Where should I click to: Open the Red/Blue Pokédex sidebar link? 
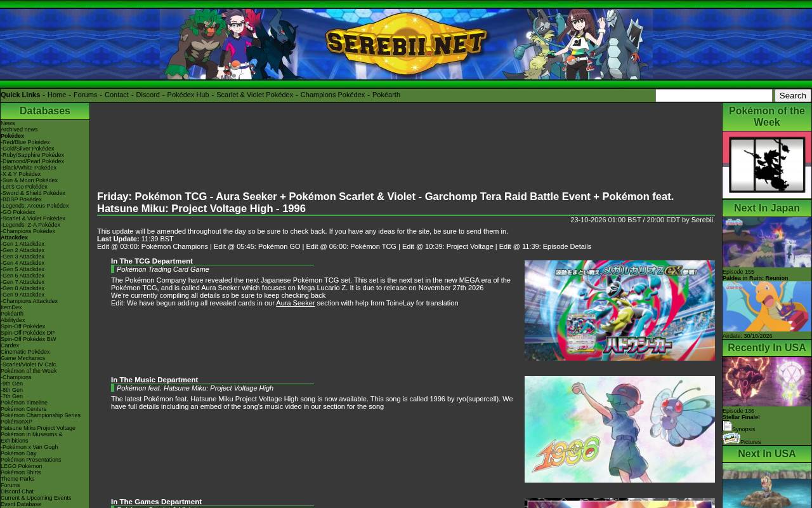click(x=25, y=142)
